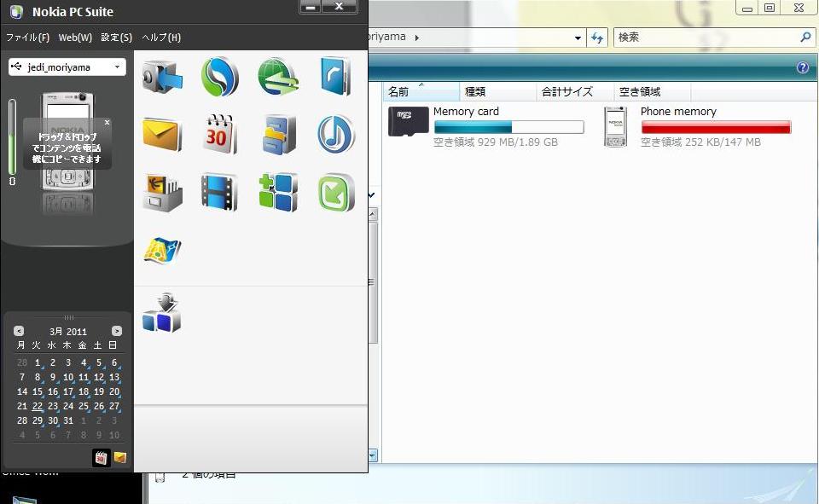
Task: Select March 15 in the calendar
Action: [x=38, y=391]
